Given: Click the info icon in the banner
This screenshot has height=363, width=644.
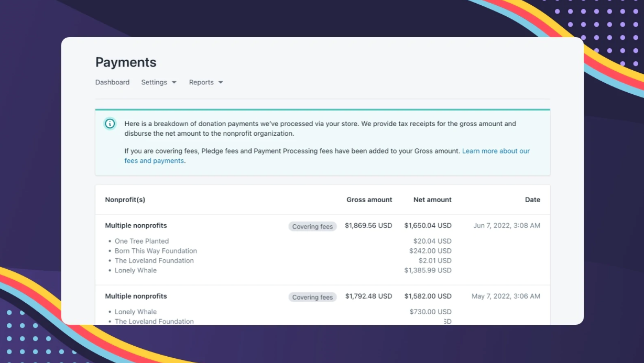Looking at the screenshot, I should [x=110, y=124].
